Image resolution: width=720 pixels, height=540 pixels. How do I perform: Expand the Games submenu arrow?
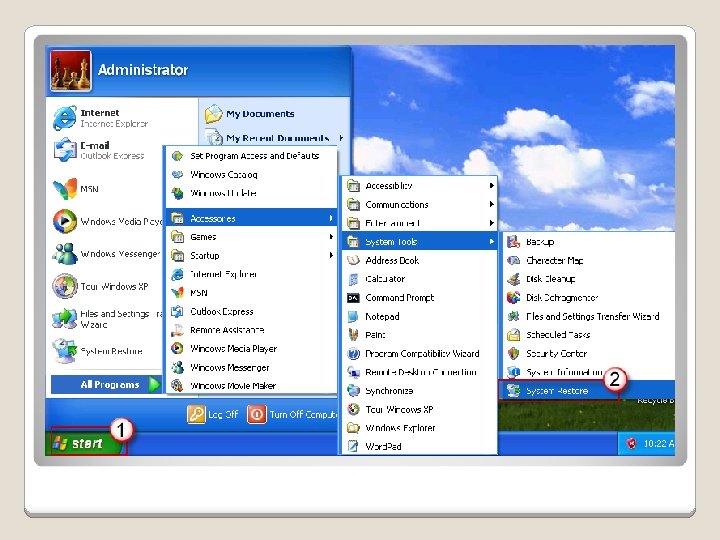(331, 236)
